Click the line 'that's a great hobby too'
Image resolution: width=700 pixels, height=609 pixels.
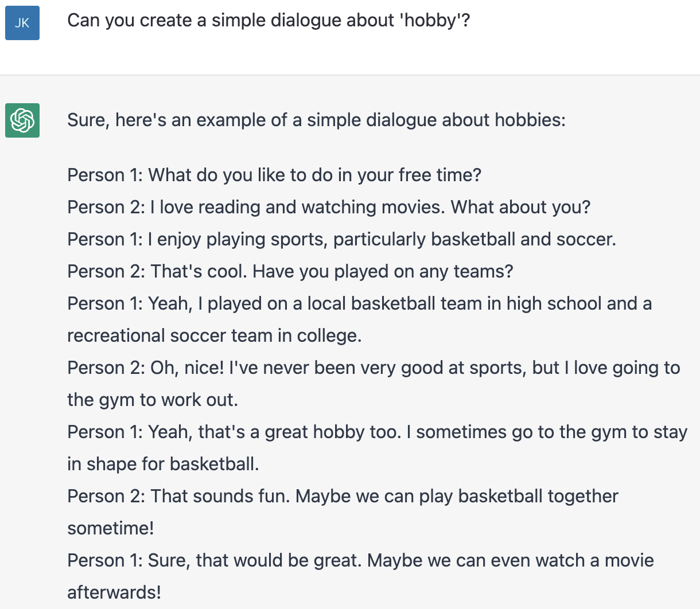pyautogui.click(x=377, y=432)
